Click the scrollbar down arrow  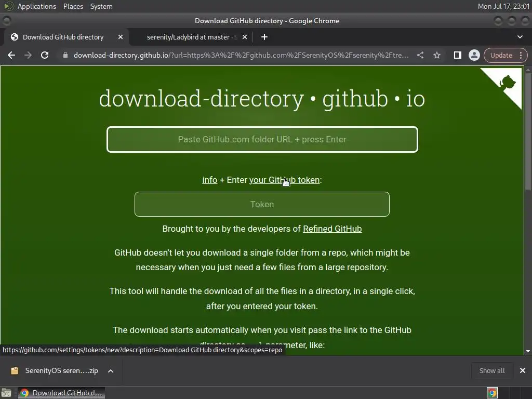coord(528,351)
